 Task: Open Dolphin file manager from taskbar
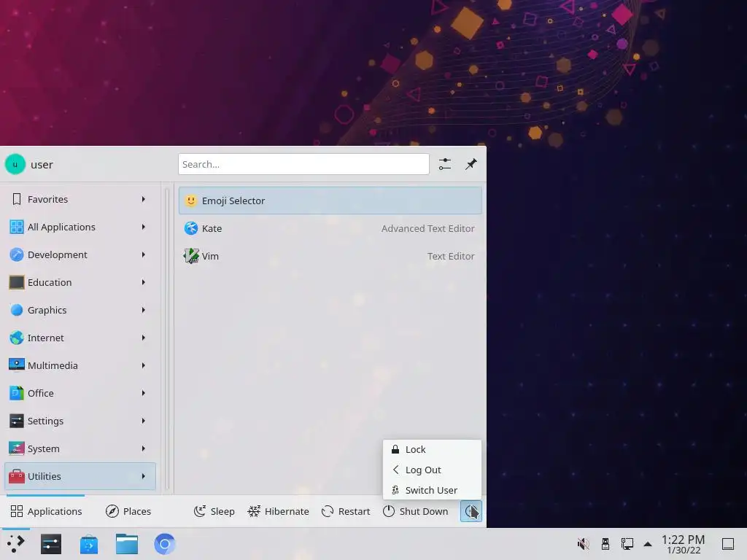click(x=127, y=544)
